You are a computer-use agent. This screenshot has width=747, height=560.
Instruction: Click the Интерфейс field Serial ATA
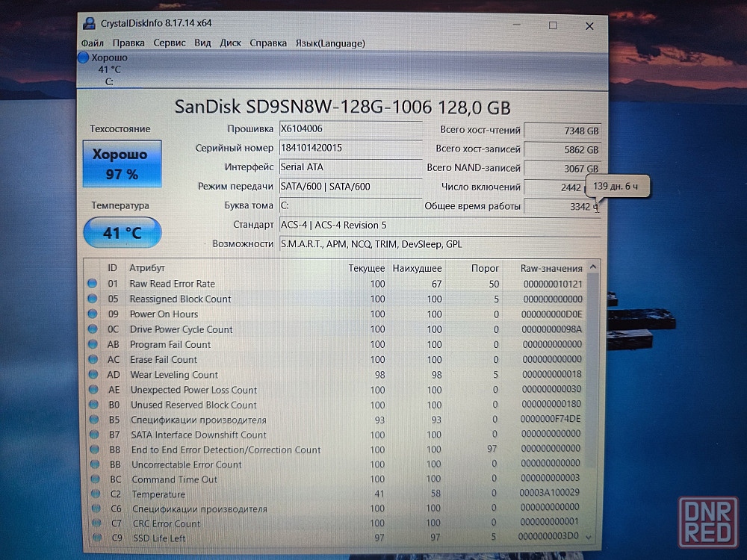350,167
